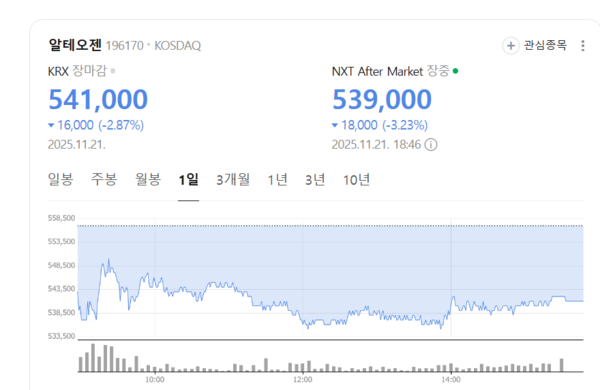Add 알테오젠 to 관심종목 plus icon
600x390 pixels.
[510, 46]
